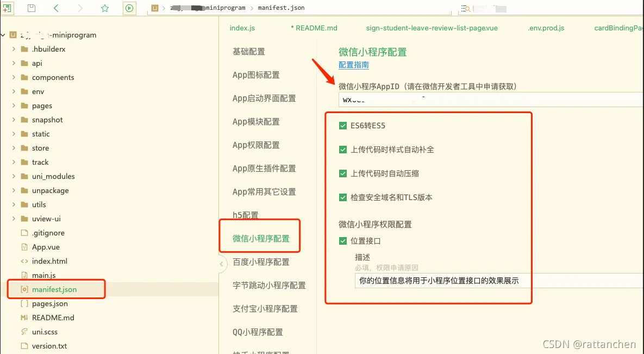Viewport: 644px width, 354px height.
Task: Open the 基础配置 section
Action: click(x=248, y=52)
